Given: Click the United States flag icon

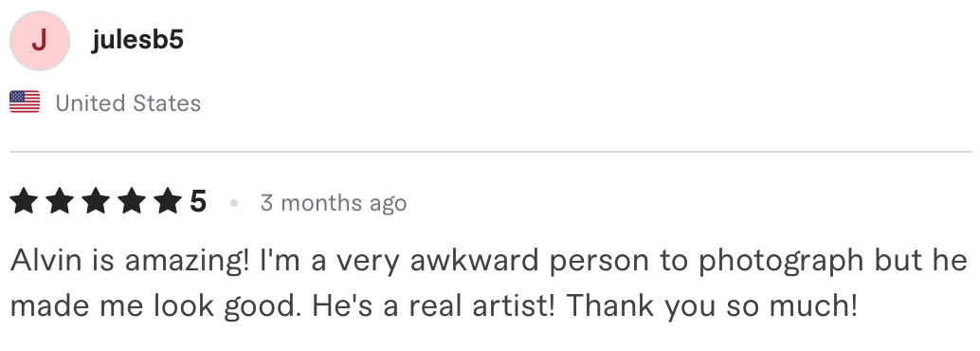Looking at the screenshot, I should [x=25, y=102].
